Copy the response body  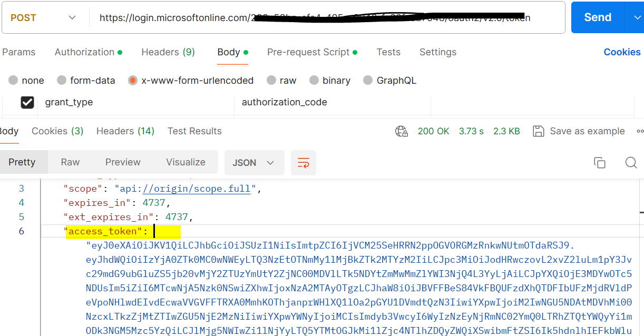(x=600, y=162)
